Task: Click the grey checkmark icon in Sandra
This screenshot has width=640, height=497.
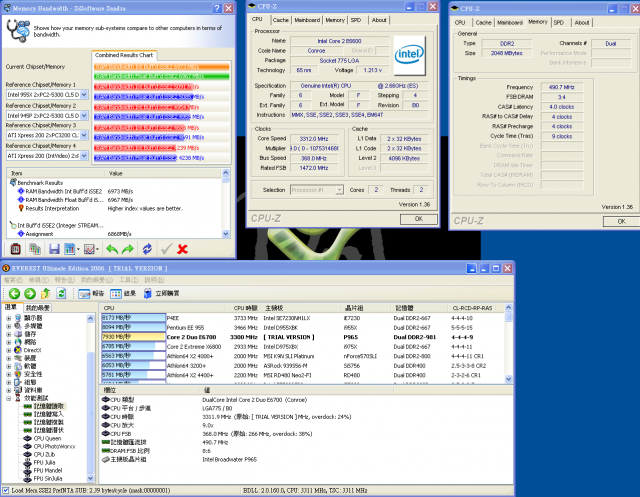Action: tap(166, 249)
